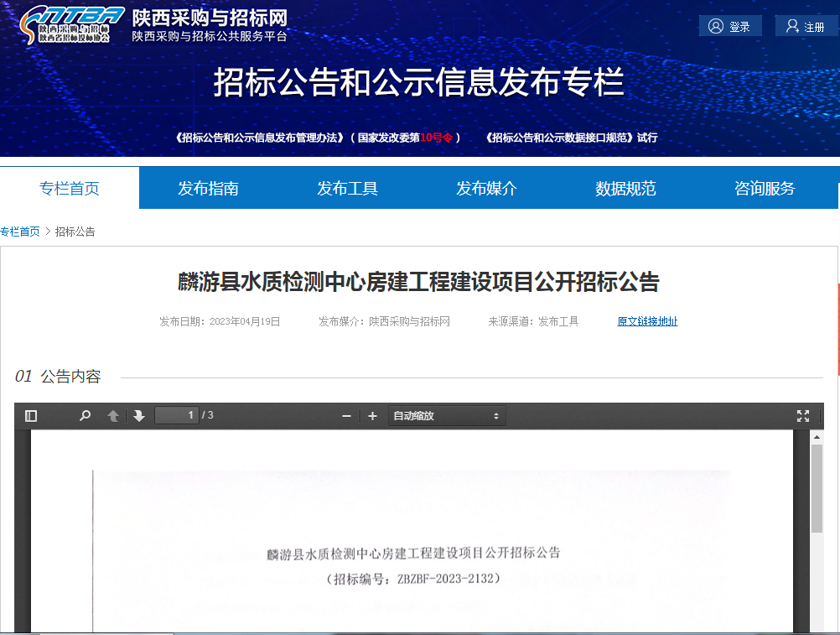
Task: Open the 咨询服务 menu item
Action: click(765, 188)
